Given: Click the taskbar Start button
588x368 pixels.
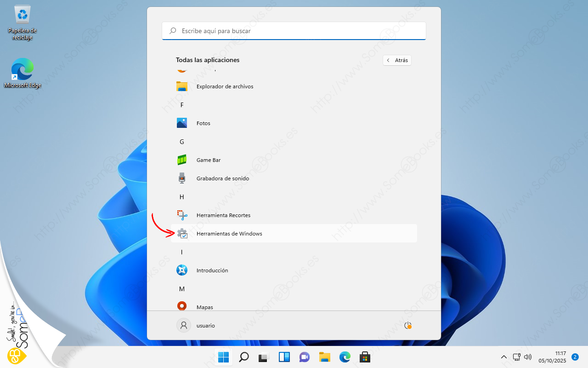Looking at the screenshot, I should coord(224,357).
